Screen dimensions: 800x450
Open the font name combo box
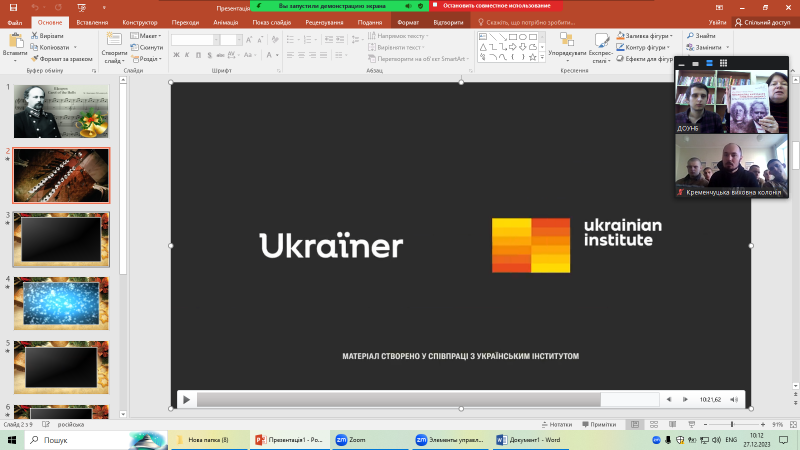[195, 40]
